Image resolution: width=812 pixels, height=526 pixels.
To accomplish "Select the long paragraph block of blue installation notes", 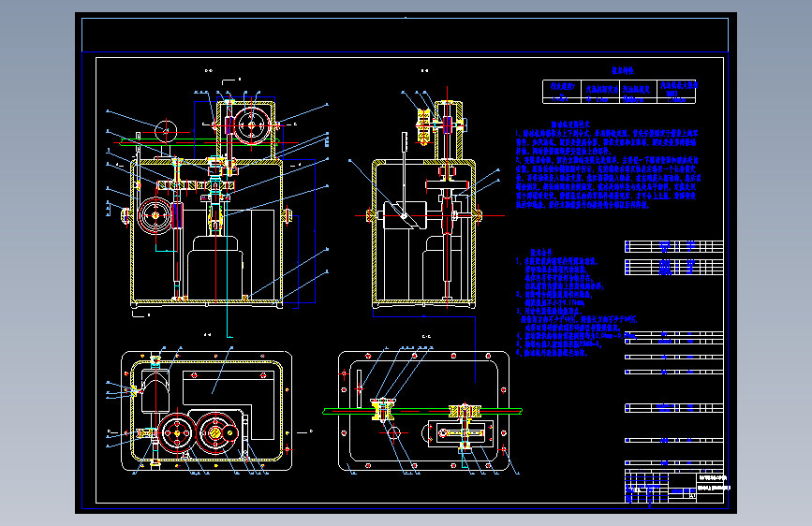I will 608,168.
